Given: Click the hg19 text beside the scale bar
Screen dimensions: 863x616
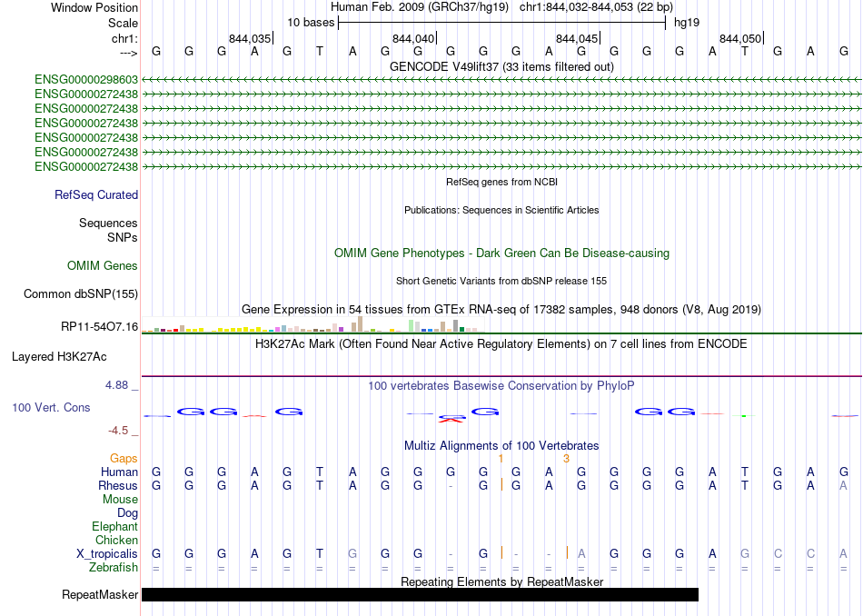Looking at the screenshot, I should pyautogui.click(x=687, y=23).
